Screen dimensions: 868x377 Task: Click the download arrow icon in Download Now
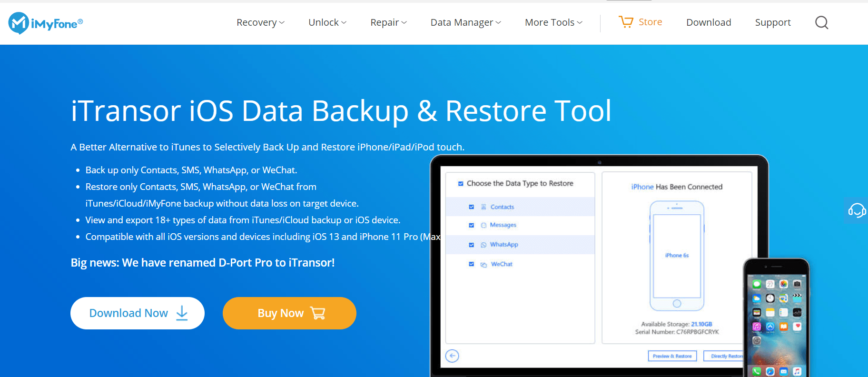(182, 313)
